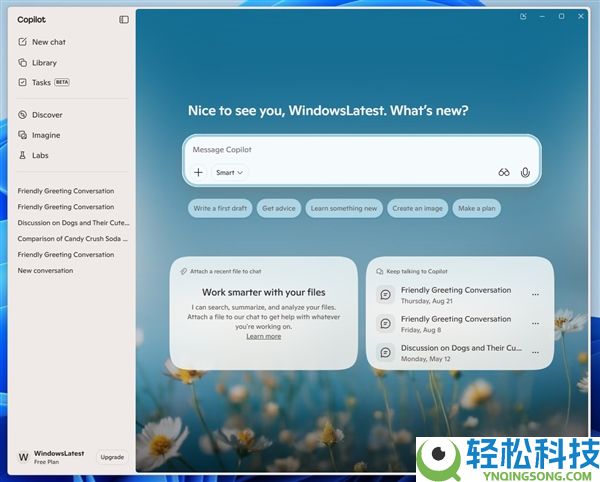Image resolution: width=600 pixels, height=482 pixels.
Task: Click chat bubble icon of Aug 21 conversation
Action: tap(385, 295)
